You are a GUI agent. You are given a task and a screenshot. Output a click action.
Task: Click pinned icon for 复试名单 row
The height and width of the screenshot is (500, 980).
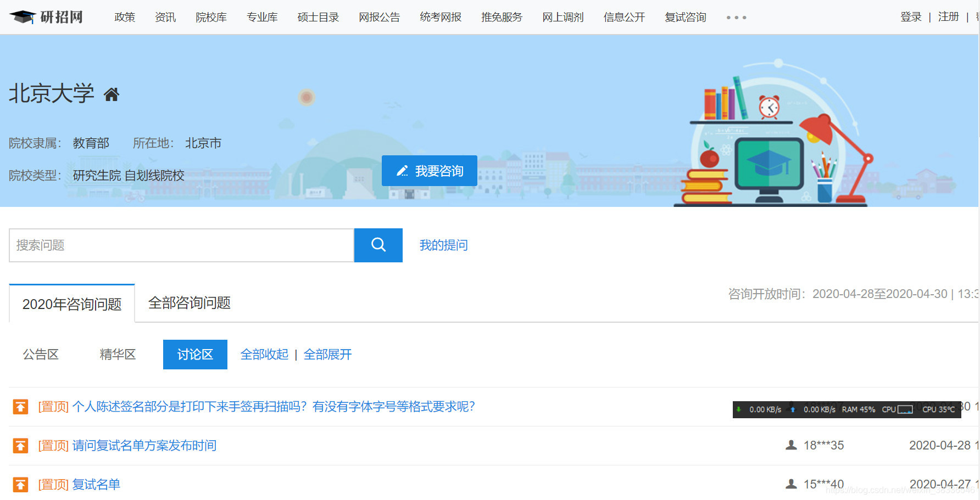pyautogui.click(x=20, y=485)
